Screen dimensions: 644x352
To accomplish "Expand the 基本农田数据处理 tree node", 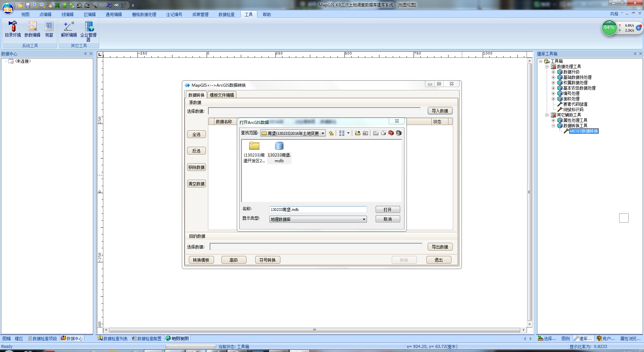I will (x=553, y=88).
